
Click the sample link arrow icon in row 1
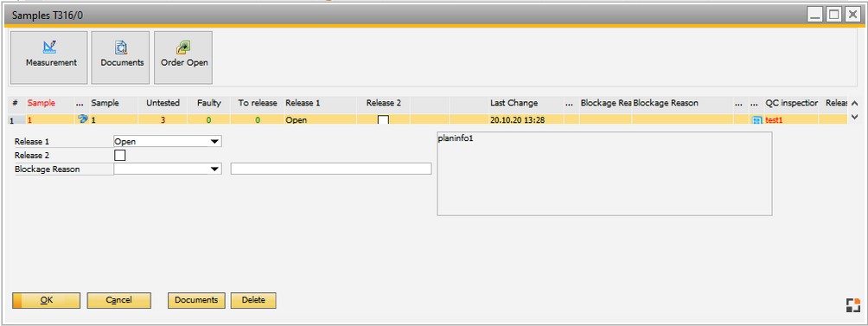tap(83, 118)
